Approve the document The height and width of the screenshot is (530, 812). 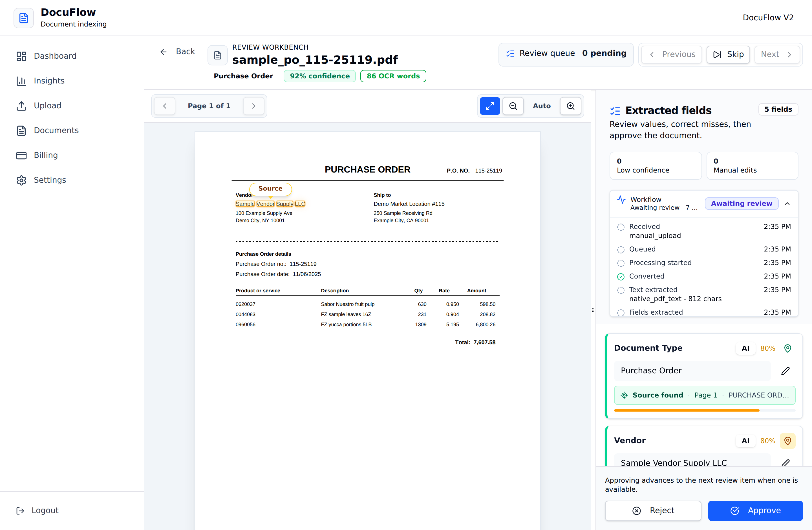[755, 511]
